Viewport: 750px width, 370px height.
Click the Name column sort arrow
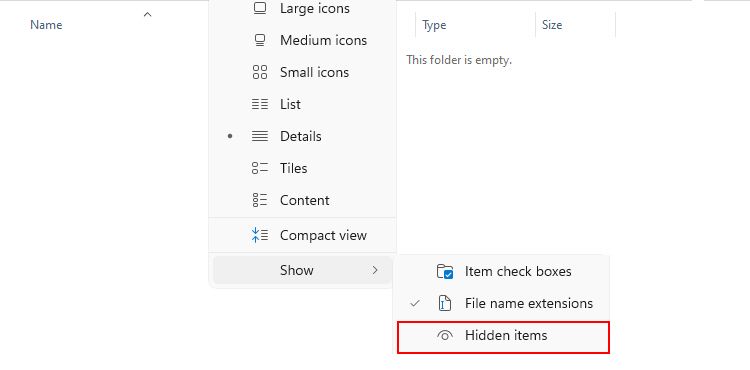(x=147, y=15)
